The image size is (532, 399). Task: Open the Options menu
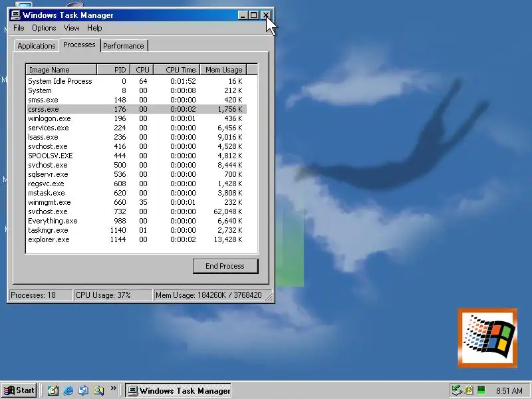44,28
